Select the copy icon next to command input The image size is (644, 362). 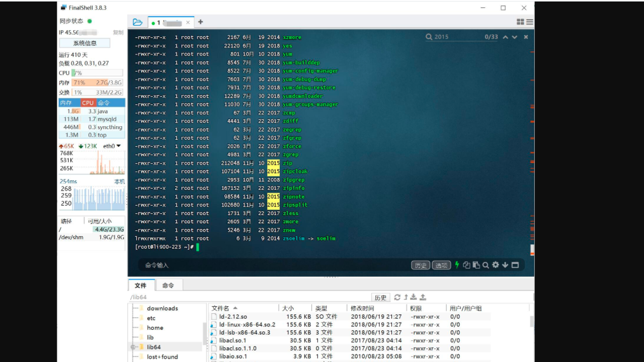tap(467, 265)
